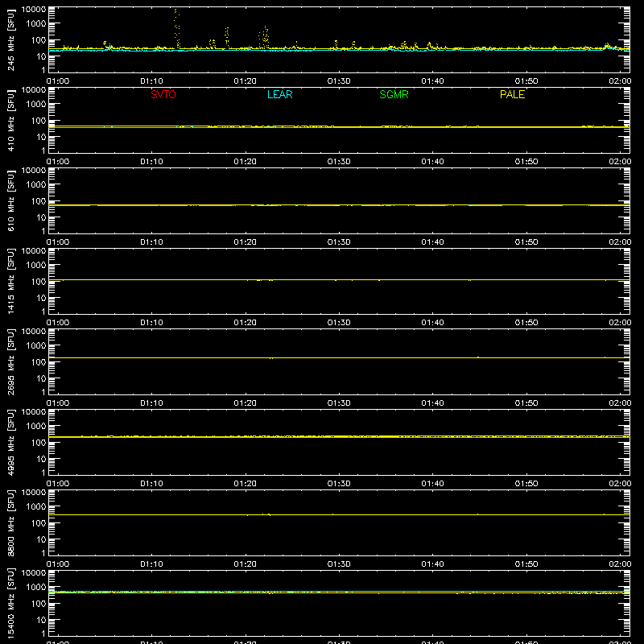
Task: Click the 245 MHz burst cluster near 01:22
Action: point(265,38)
